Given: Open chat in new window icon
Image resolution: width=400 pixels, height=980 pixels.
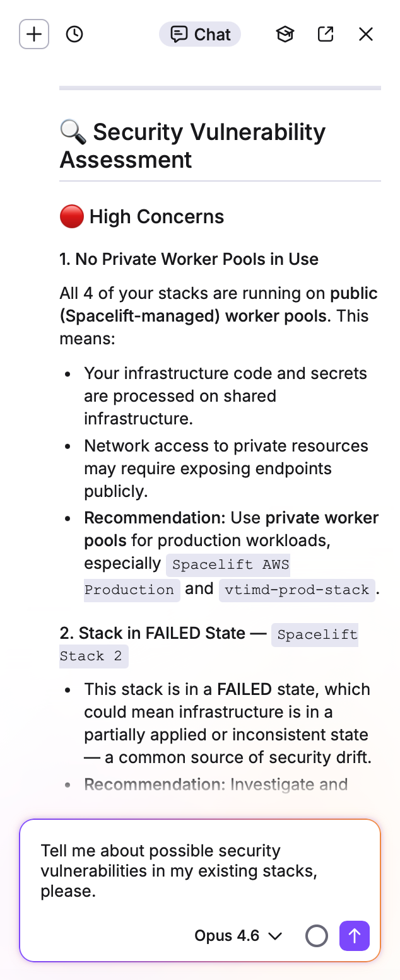Looking at the screenshot, I should click(x=326, y=34).
